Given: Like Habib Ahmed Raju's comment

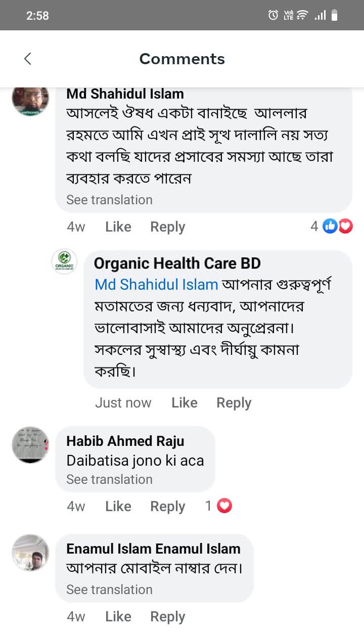Looking at the screenshot, I should tap(118, 507).
